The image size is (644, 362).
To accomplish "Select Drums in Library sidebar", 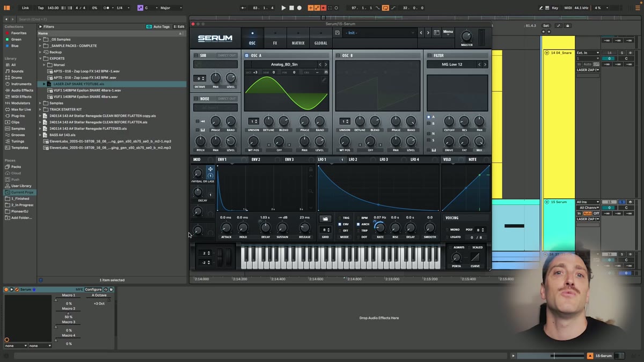I will pos(17,77).
